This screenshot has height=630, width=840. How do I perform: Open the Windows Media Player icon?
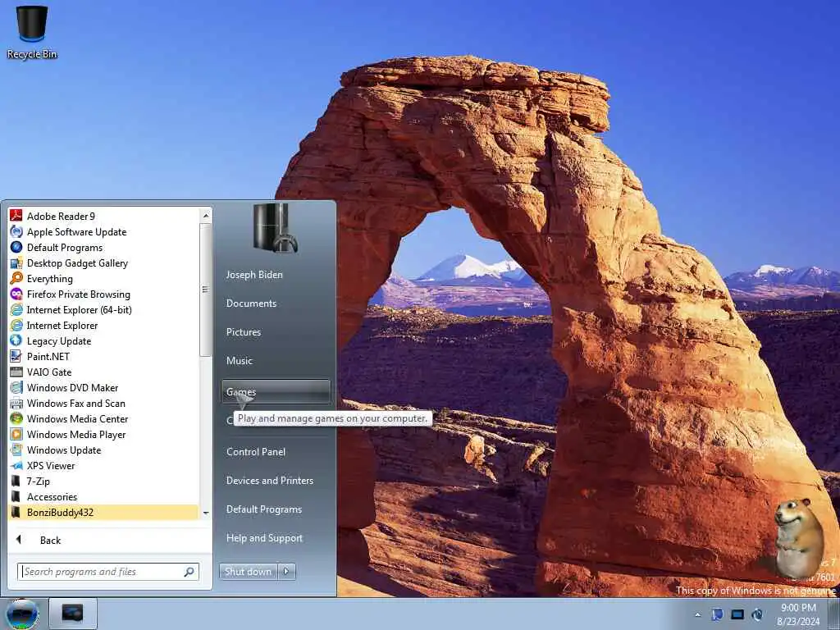pyautogui.click(x=16, y=434)
